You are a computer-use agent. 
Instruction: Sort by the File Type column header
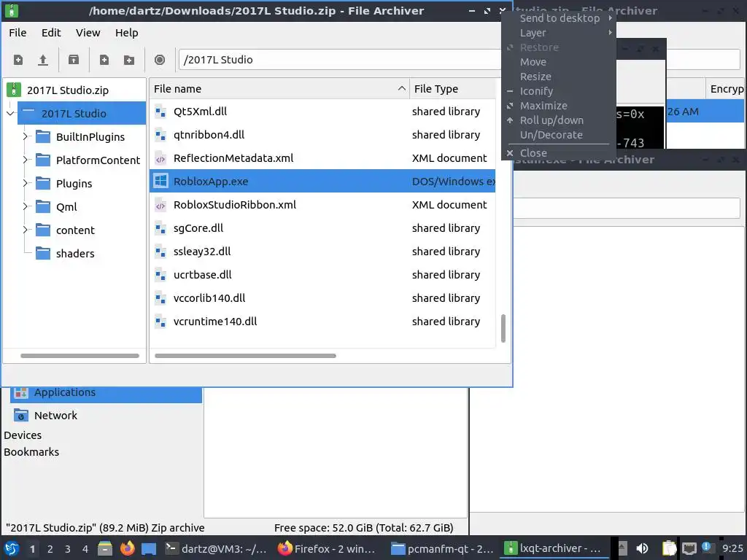pos(452,89)
